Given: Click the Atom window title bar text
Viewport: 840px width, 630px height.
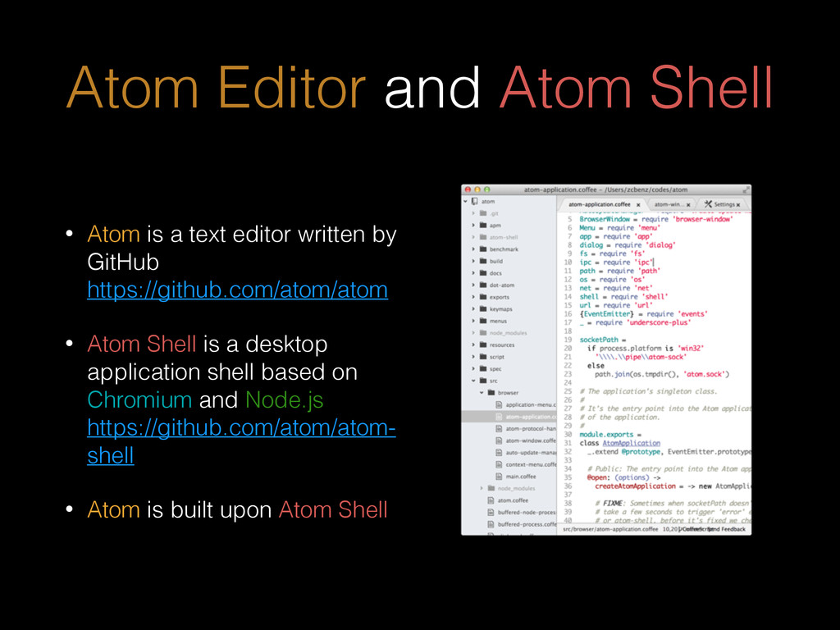Looking at the screenshot, I should click(605, 189).
